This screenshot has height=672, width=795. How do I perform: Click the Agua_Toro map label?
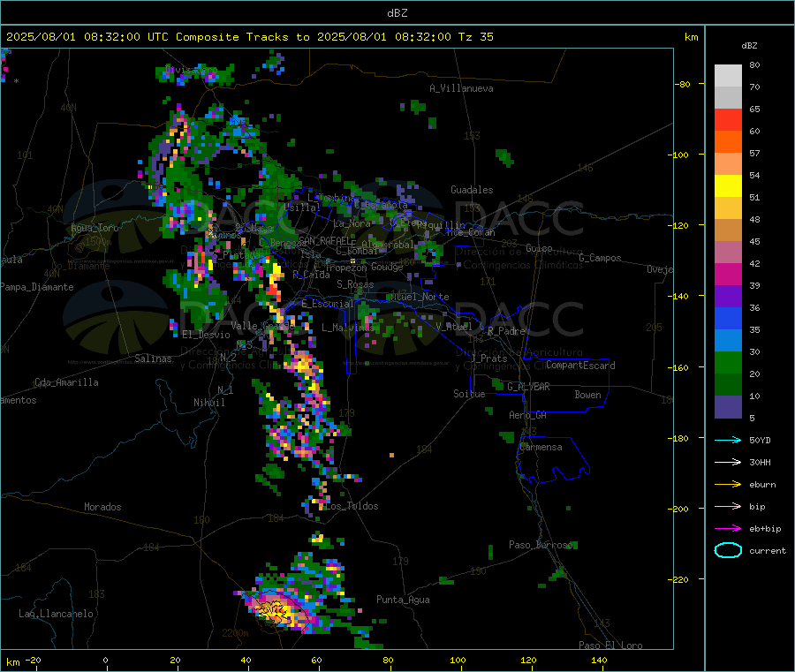(95, 228)
